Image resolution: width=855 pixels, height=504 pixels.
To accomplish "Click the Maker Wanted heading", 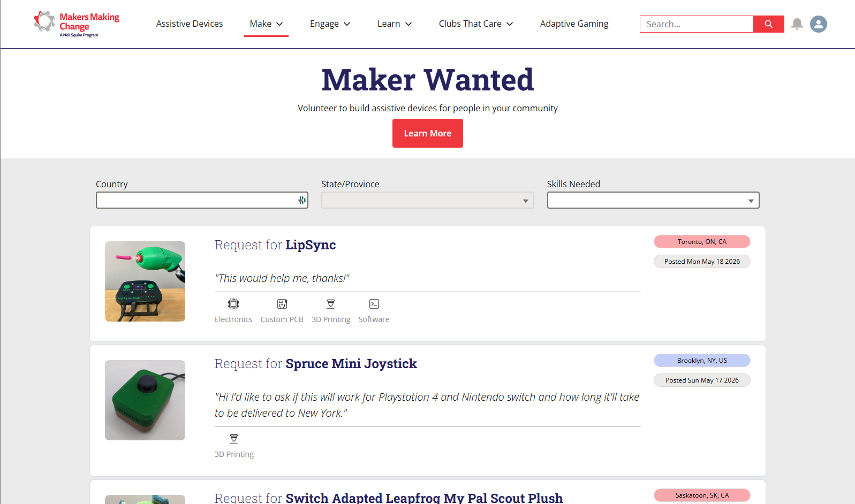I will click(x=428, y=80).
